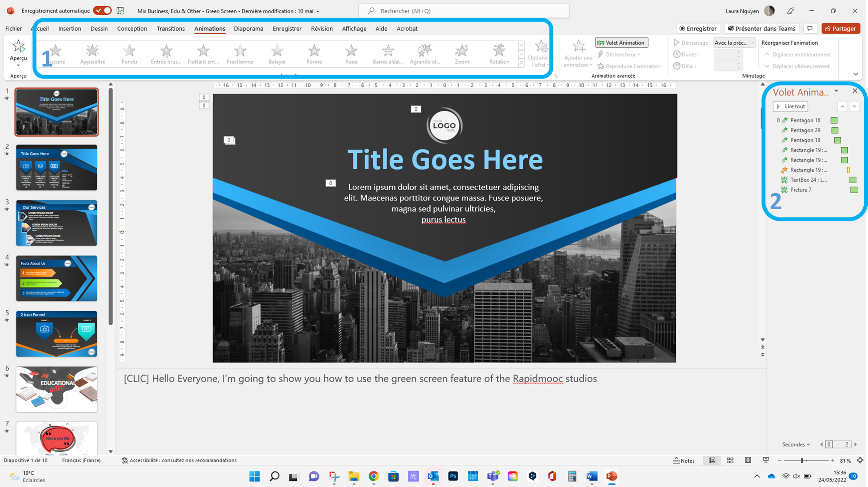
Task: Switch to the Transitions tab
Action: tap(171, 28)
